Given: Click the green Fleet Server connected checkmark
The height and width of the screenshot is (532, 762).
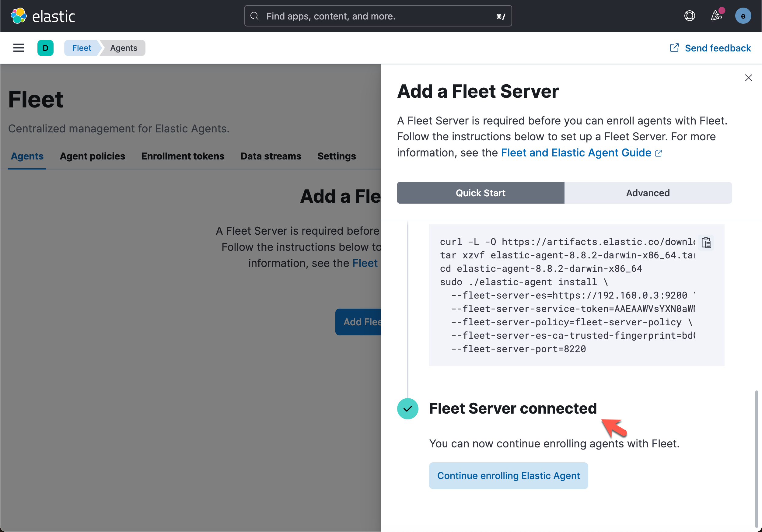Looking at the screenshot, I should (x=407, y=408).
